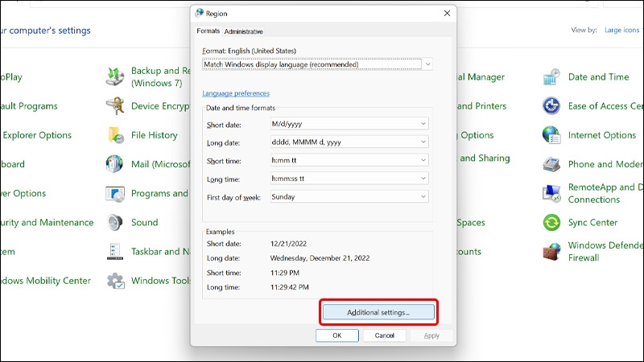The height and width of the screenshot is (362, 644).
Task: Click the Backup and Restore icon
Action: [115, 77]
